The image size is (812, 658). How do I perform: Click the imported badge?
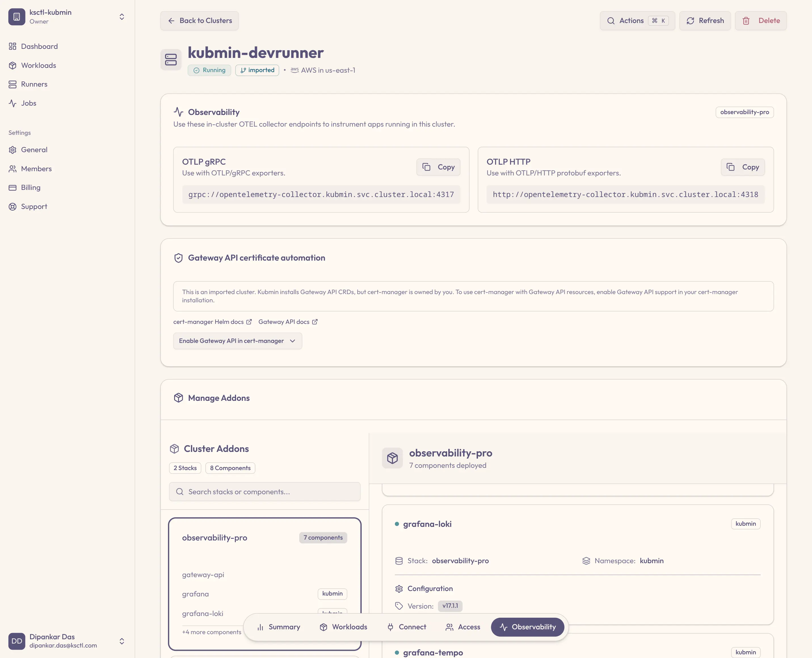point(257,70)
